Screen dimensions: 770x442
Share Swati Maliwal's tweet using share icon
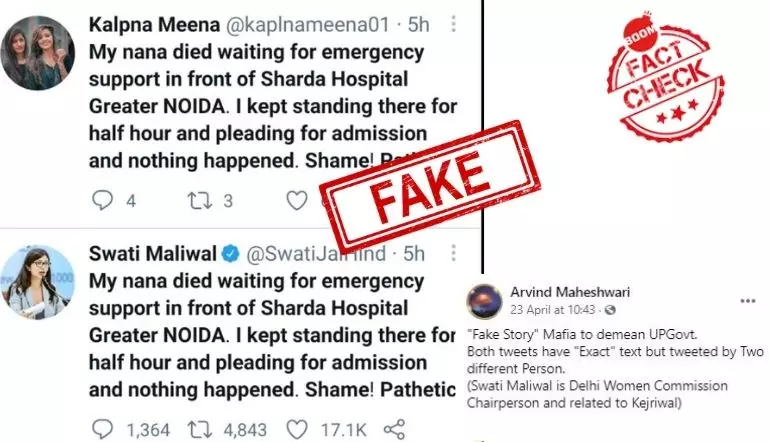click(394, 429)
